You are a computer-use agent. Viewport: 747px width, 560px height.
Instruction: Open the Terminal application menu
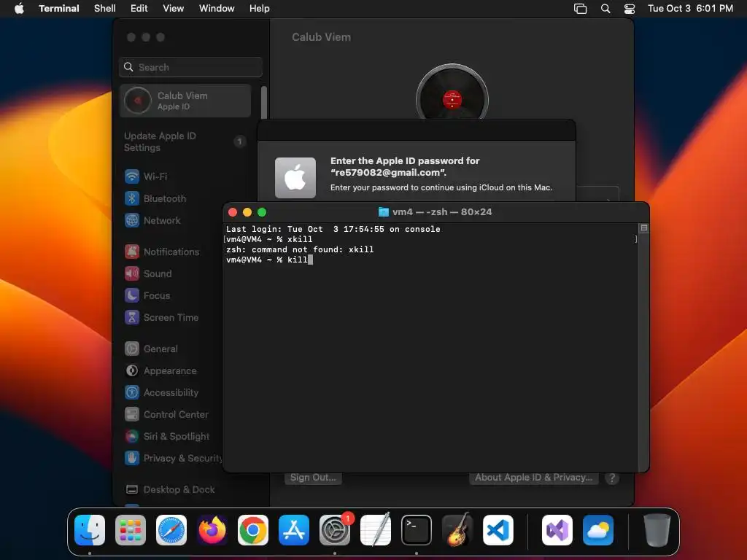coord(59,9)
